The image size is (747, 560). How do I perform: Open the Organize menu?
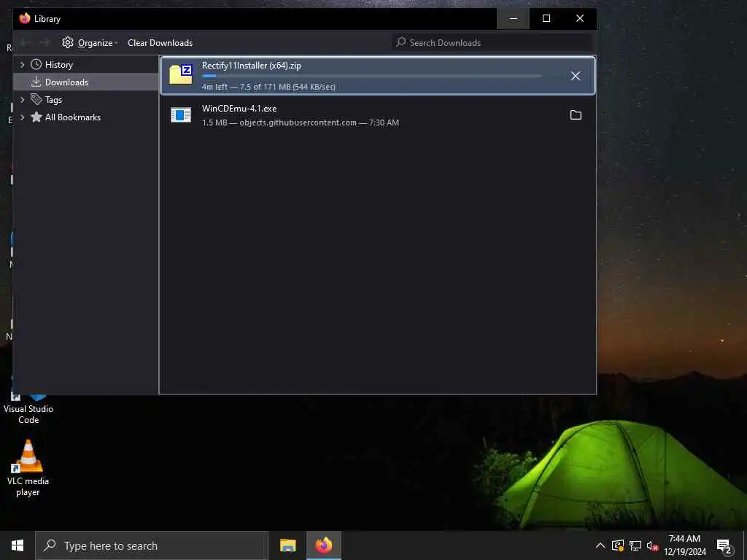pos(90,43)
